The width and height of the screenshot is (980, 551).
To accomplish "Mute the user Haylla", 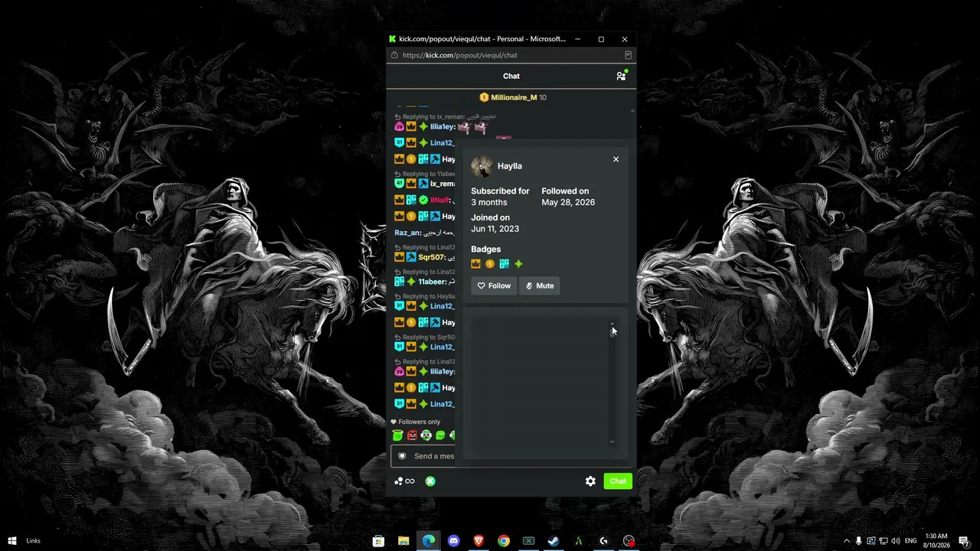I will [540, 285].
